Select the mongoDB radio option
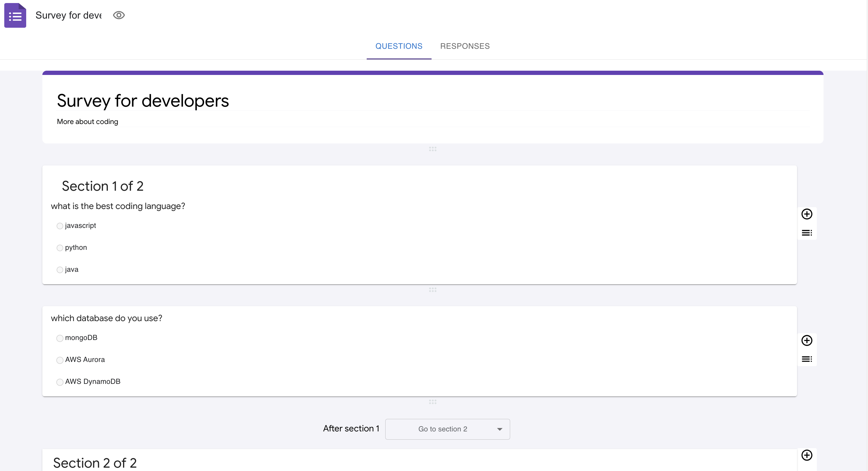The image size is (868, 471). tap(60, 338)
